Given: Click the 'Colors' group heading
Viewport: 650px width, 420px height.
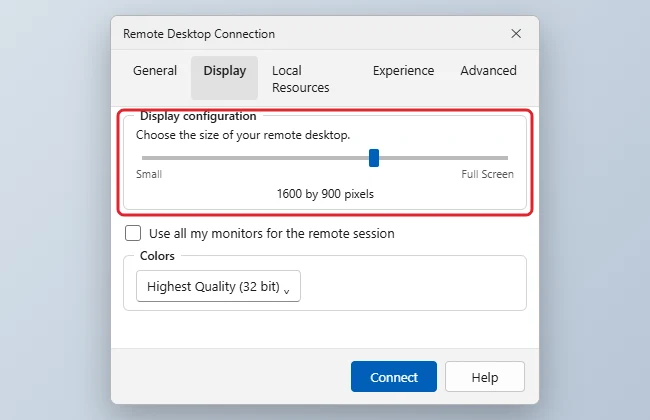Looking at the screenshot, I should pos(157,256).
